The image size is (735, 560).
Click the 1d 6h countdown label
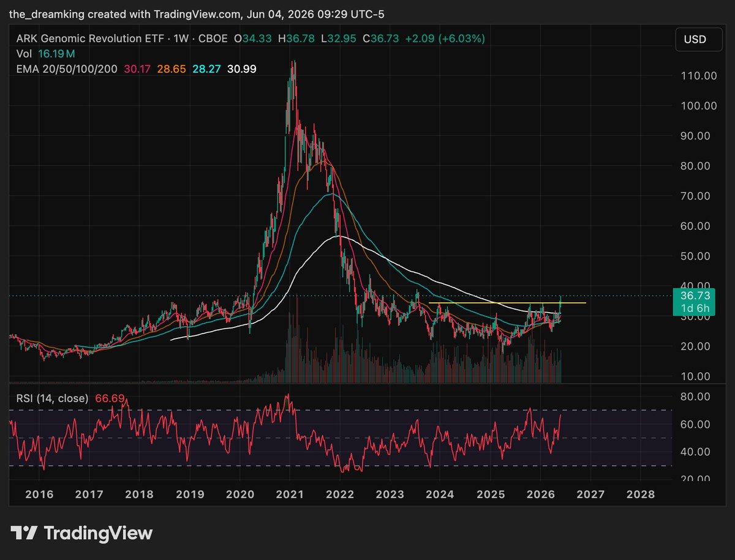[x=694, y=307]
